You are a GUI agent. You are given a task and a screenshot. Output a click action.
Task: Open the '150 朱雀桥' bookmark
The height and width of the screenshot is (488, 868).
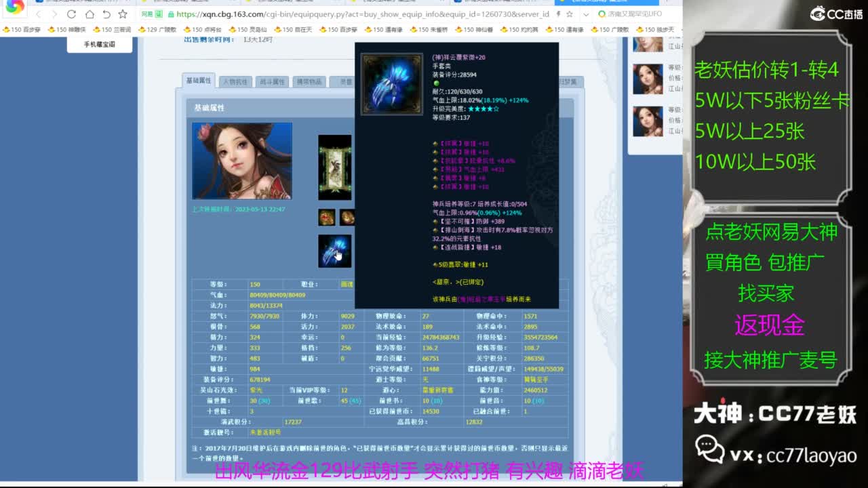click(429, 30)
